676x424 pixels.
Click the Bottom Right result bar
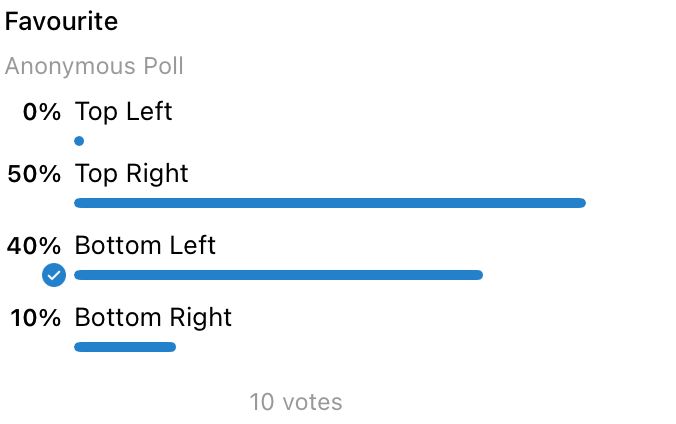125,347
